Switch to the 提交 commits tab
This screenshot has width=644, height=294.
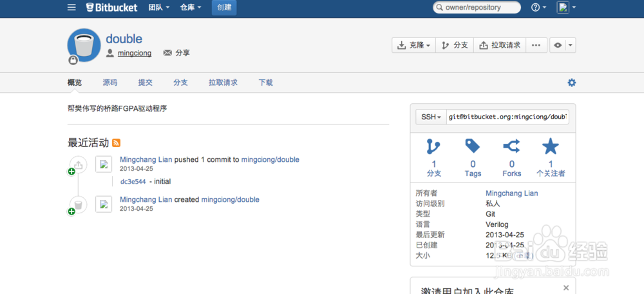pos(145,83)
